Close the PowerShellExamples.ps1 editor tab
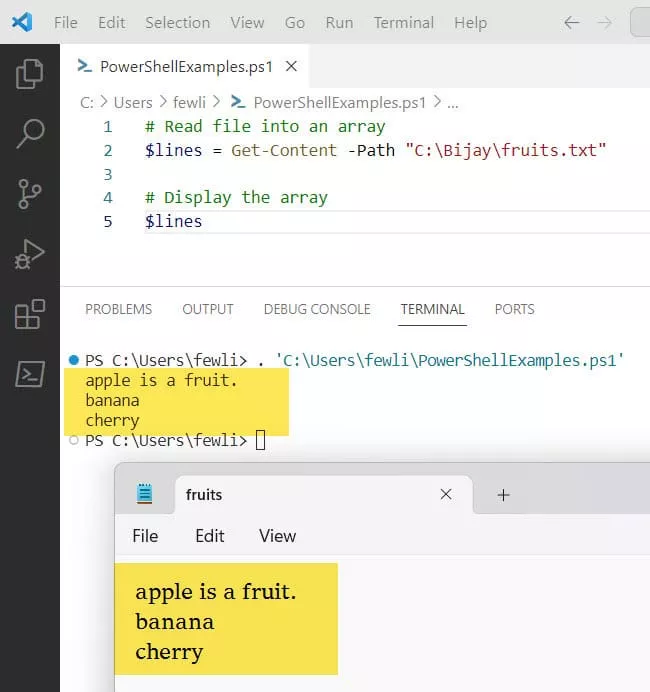650x692 pixels. [291, 67]
